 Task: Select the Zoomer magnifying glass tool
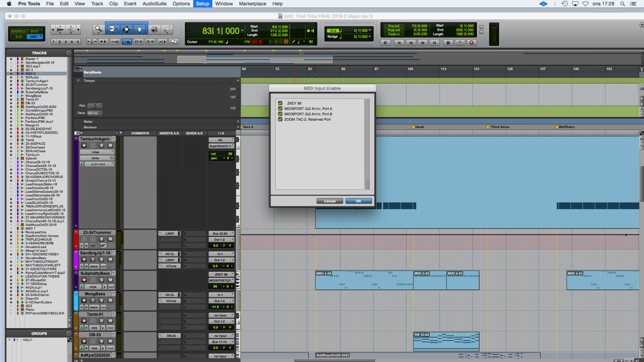(x=98, y=29)
